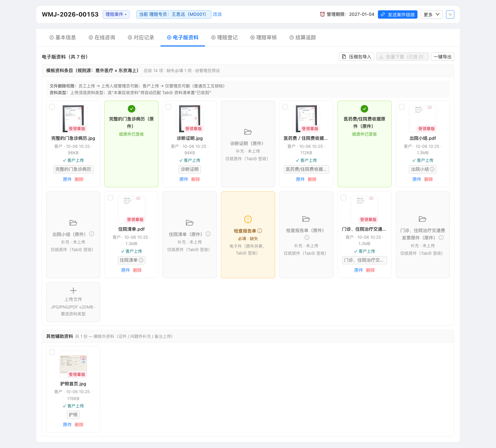Open 对应记录 tab
The image size is (496, 448).
point(141,37)
